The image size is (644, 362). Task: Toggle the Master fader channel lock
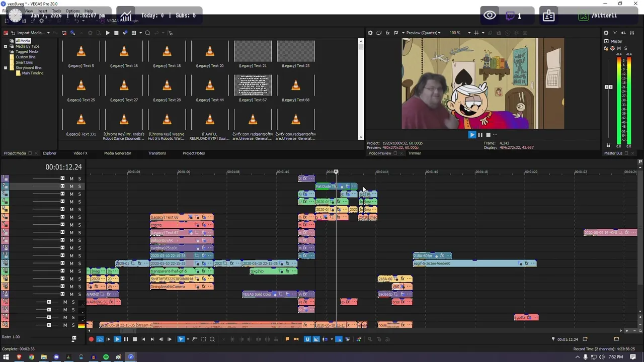608,145
